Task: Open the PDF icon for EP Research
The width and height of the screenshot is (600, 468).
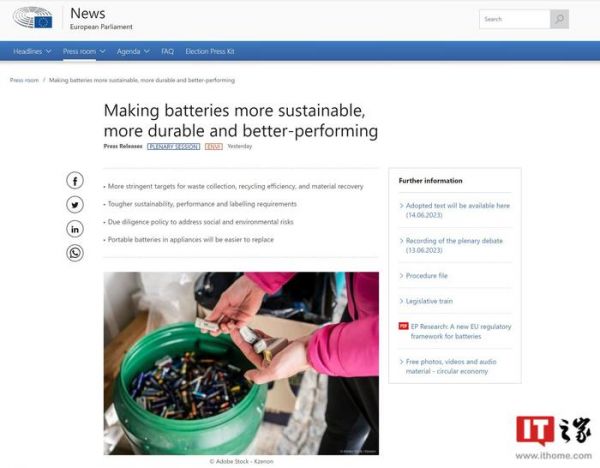Action: pos(403,326)
